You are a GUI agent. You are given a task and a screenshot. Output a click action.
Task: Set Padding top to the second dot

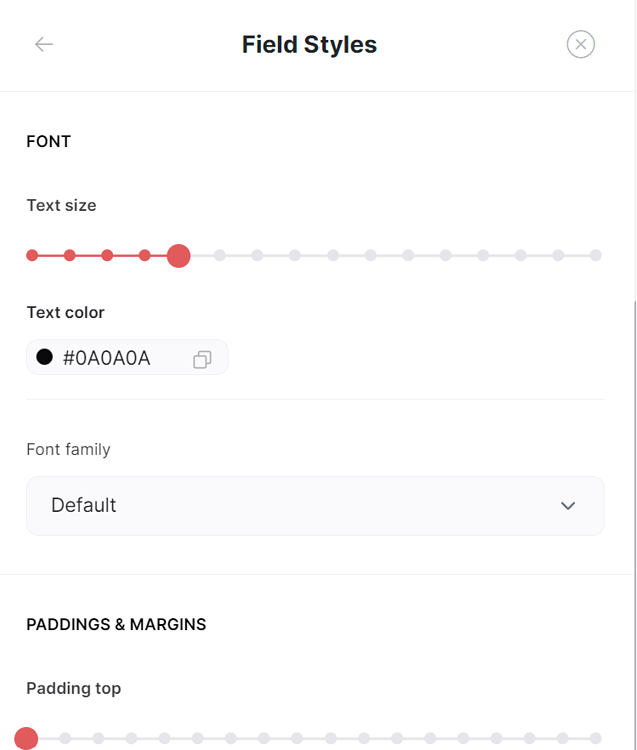click(x=66, y=739)
